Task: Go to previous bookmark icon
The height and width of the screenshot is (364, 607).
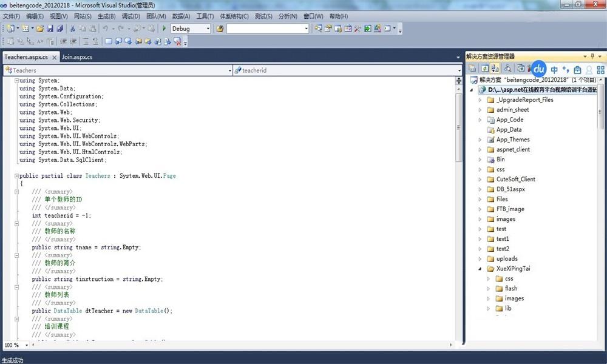Action: coord(118,41)
